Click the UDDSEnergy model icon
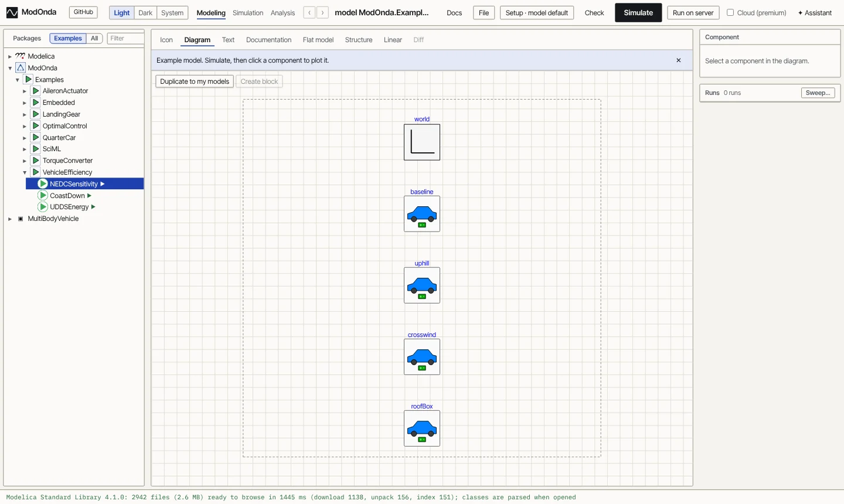Screen dimensions: 844x504 (x=43, y=207)
